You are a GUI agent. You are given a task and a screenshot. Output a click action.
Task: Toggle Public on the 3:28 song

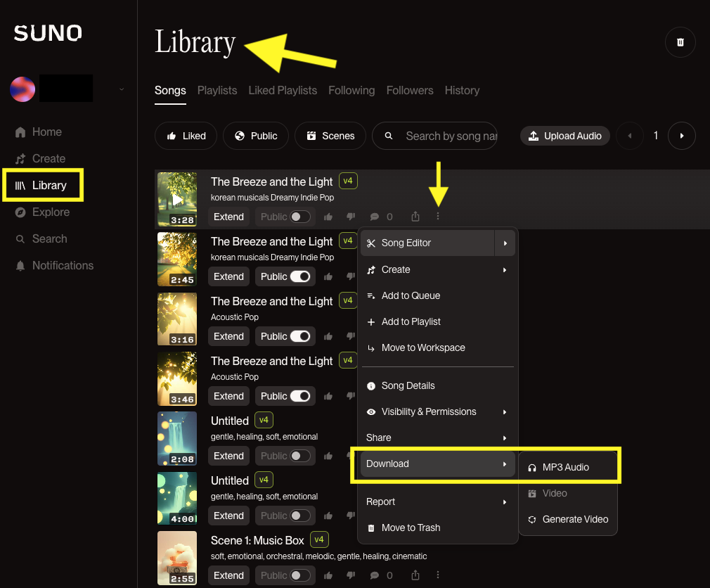click(300, 217)
